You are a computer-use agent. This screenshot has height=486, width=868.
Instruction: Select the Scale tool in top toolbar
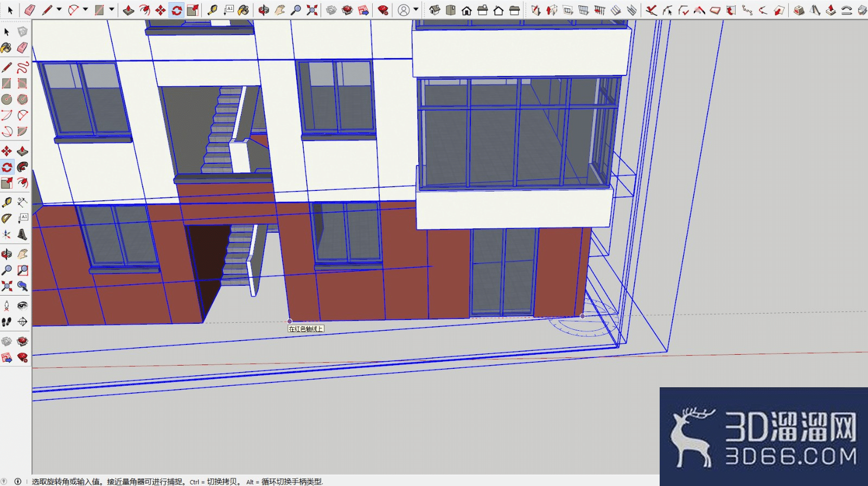(193, 10)
